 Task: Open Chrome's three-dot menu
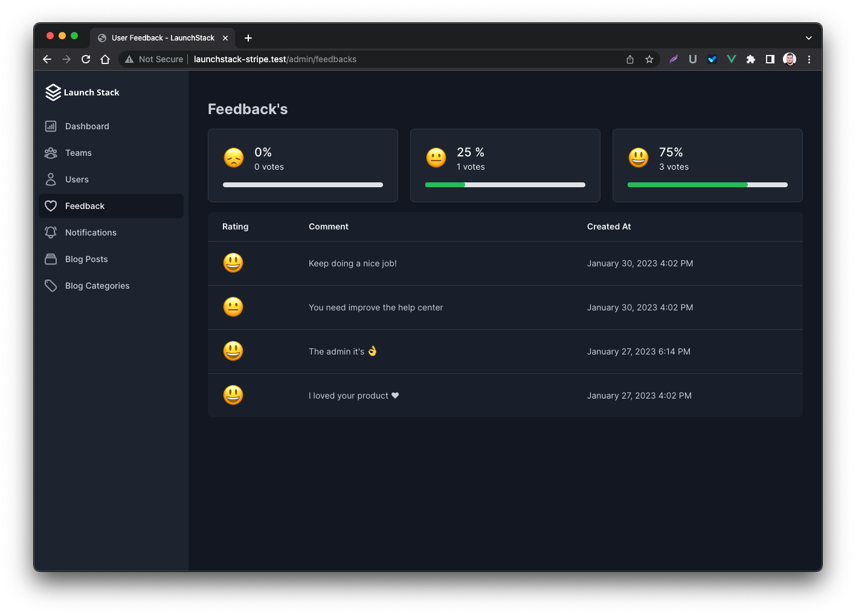pos(809,59)
